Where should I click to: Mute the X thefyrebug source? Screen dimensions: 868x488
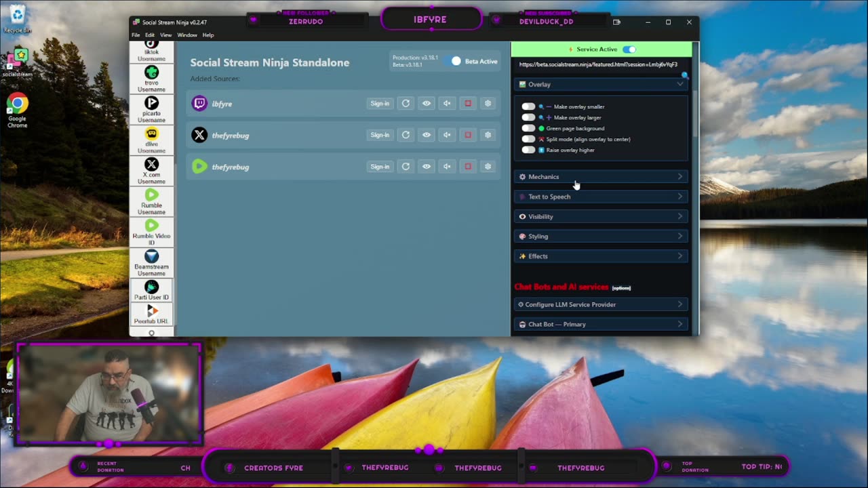[447, 135]
